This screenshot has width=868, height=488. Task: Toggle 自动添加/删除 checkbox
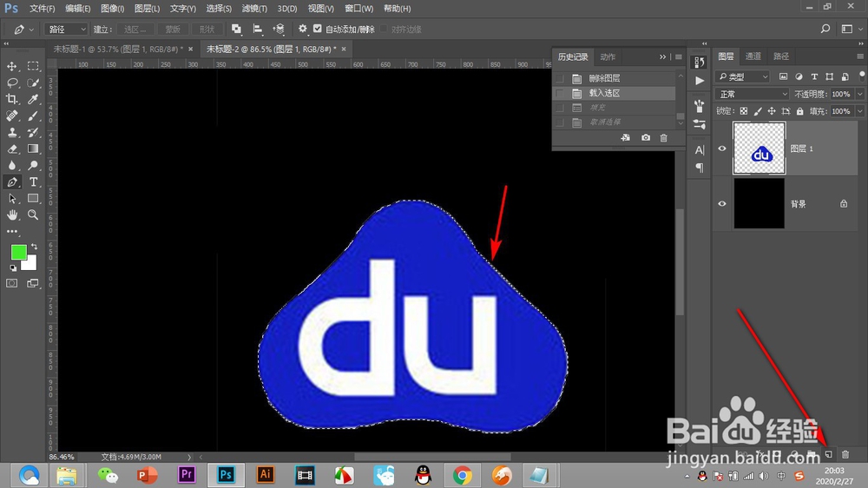(317, 29)
